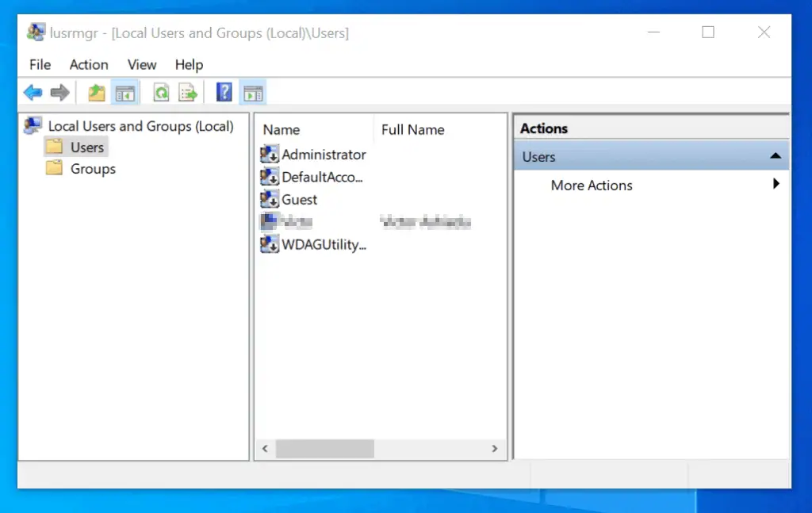
Task: Open Help using the question mark icon
Action: (x=224, y=92)
